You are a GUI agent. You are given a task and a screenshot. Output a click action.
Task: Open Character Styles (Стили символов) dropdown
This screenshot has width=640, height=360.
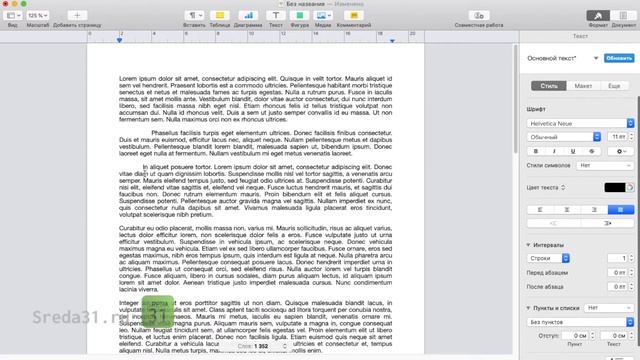(605, 165)
